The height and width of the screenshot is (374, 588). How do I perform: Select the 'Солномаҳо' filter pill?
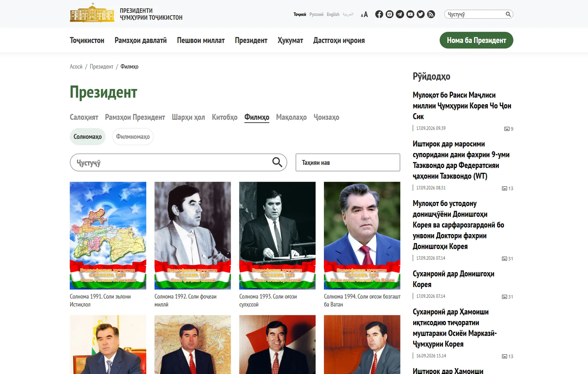88,137
